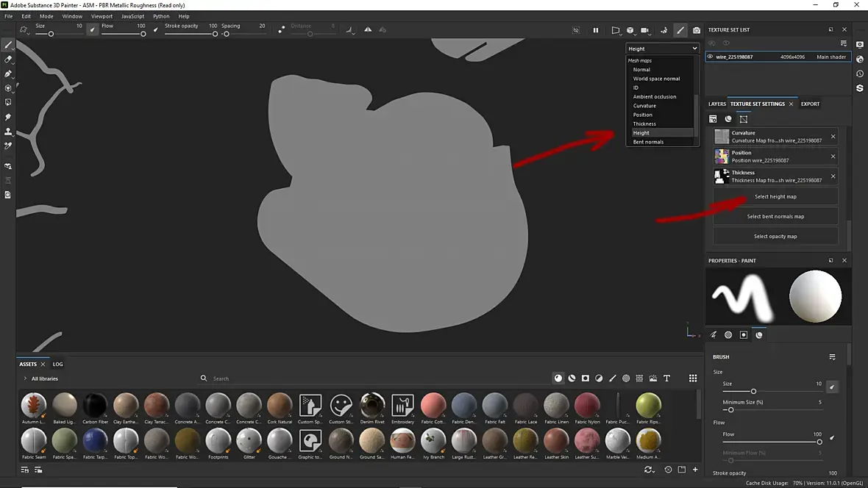Open the File menu
The width and height of the screenshot is (868, 488).
click(9, 16)
